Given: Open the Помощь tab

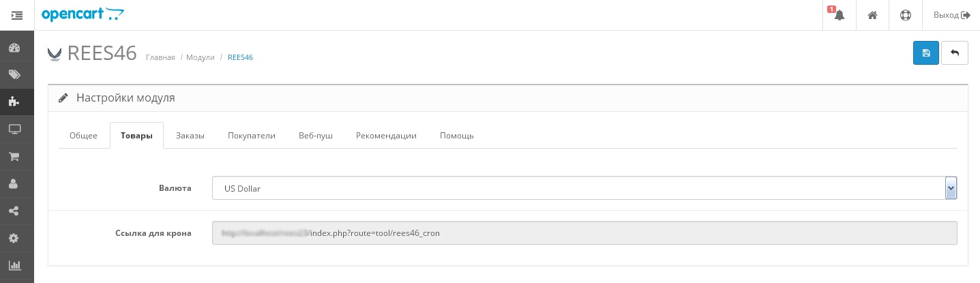Looking at the screenshot, I should [x=457, y=135].
